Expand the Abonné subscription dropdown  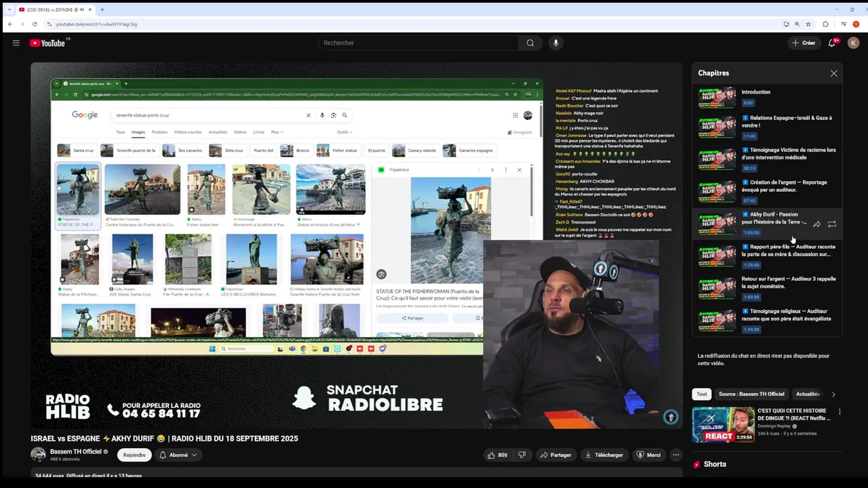tap(178, 455)
